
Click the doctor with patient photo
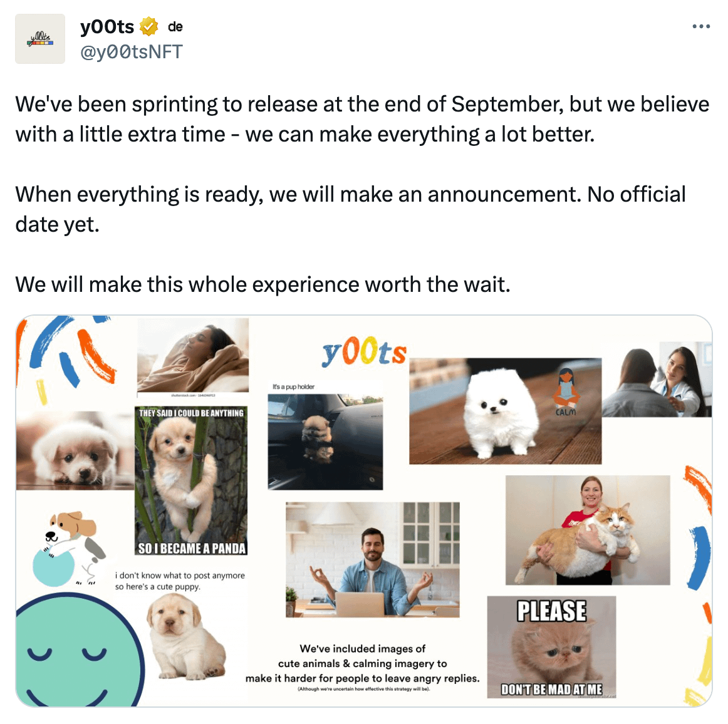(657, 379)
